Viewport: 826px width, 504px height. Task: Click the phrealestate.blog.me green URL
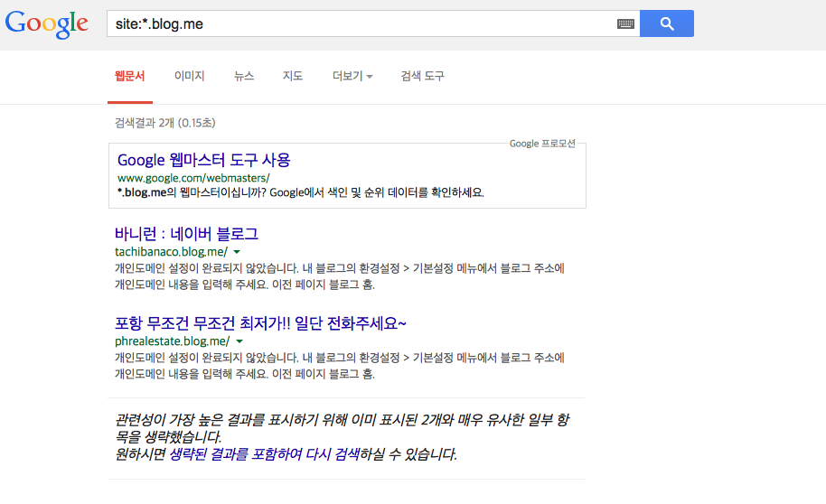172,341
